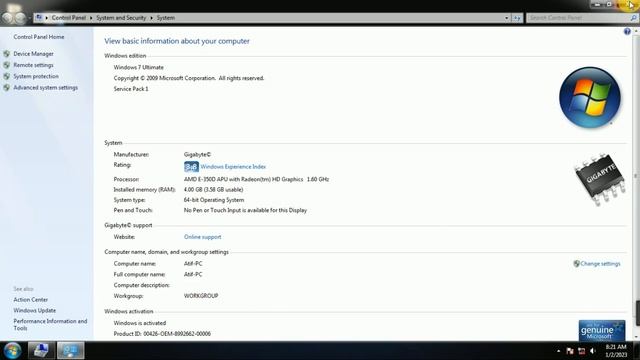Click the vertical scrollbar up arrow

636,31
